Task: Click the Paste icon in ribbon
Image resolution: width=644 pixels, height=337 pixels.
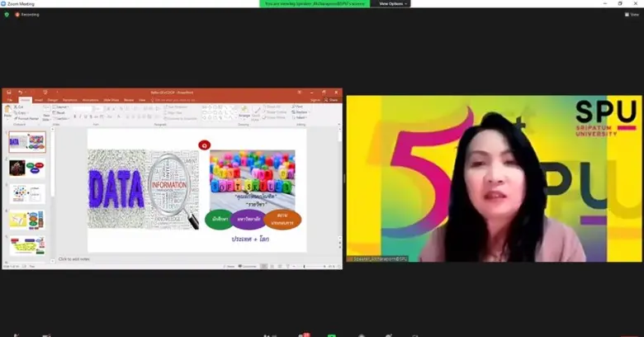Action: (x=7, y=110)
